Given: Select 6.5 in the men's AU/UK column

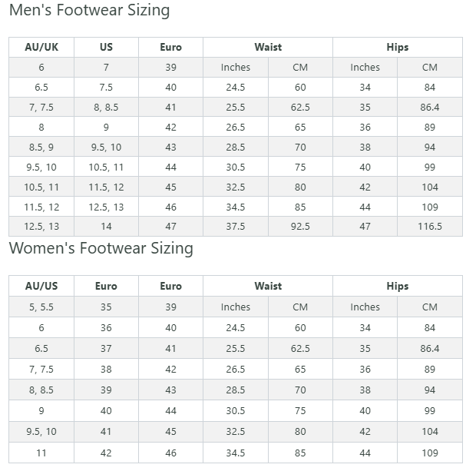Looking at the screenshot, I should (x=41, y=88).
